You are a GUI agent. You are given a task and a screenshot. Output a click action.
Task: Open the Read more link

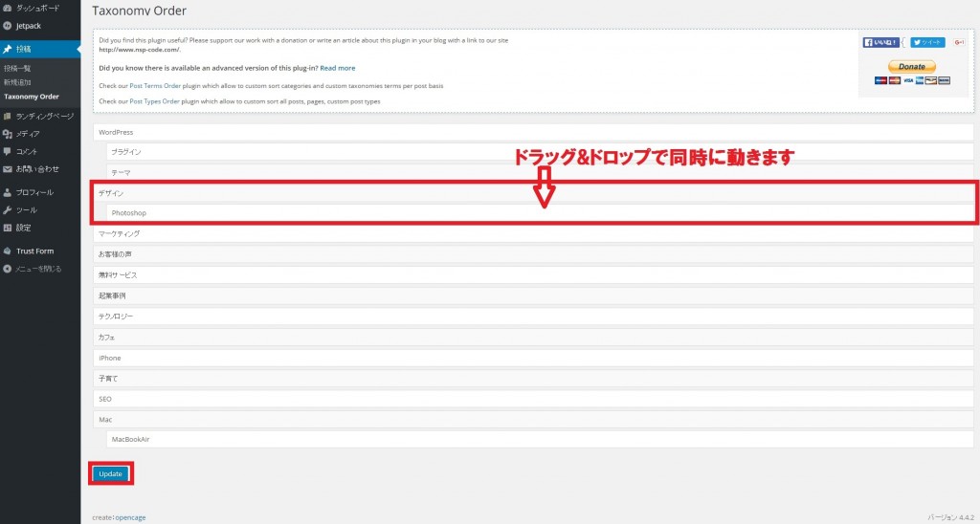coord(337,68)
